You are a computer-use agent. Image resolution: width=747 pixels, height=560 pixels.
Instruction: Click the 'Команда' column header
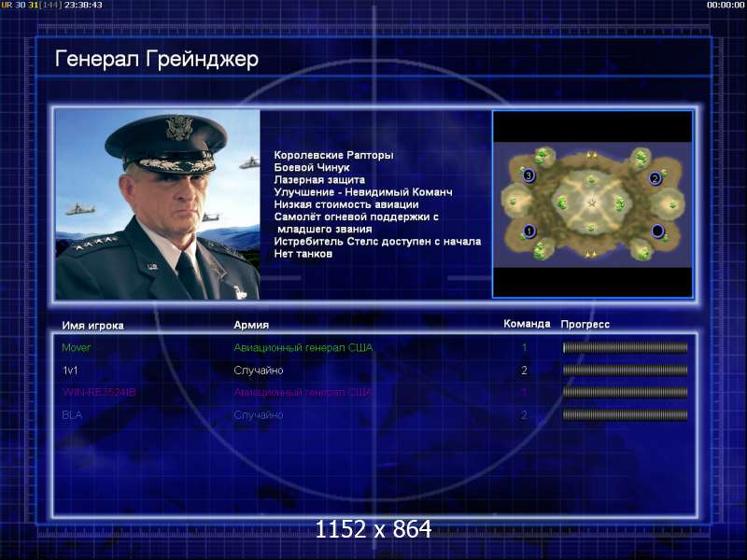click(527, 324)
